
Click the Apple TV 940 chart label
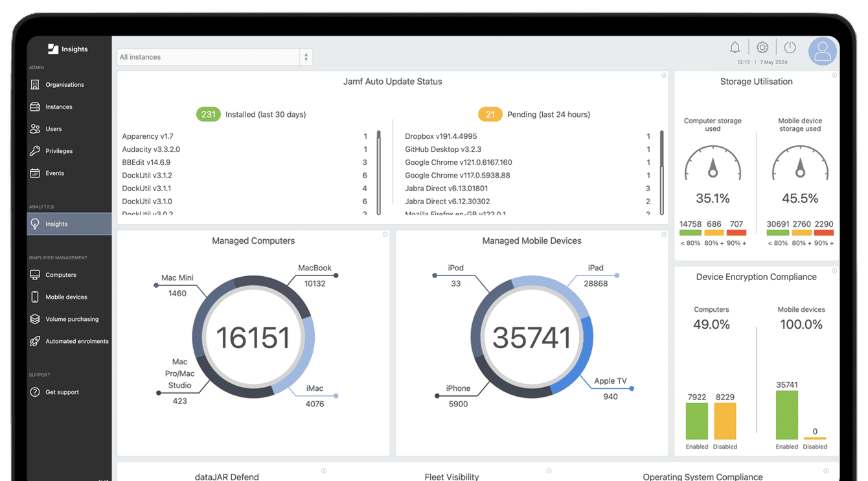coord(611,389)
